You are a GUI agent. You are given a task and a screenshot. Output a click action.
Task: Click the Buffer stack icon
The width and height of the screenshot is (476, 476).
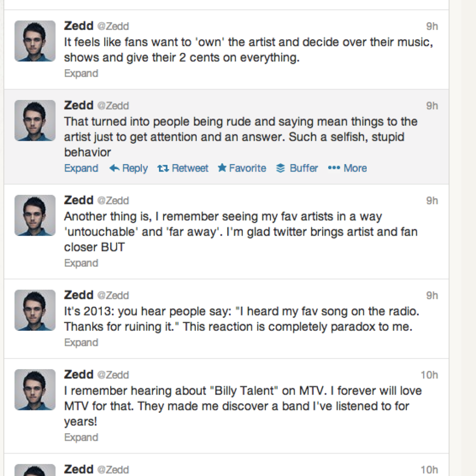coord(280,168)
